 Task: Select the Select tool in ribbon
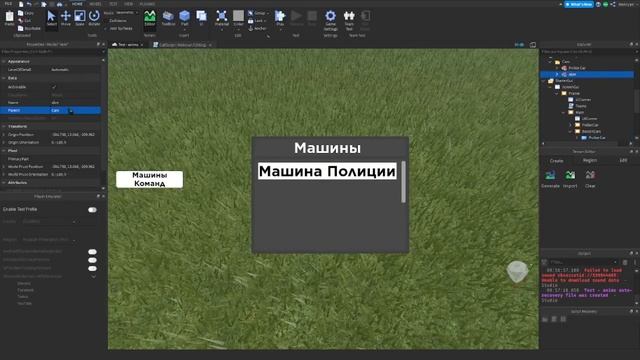click(x=51, y=18)
